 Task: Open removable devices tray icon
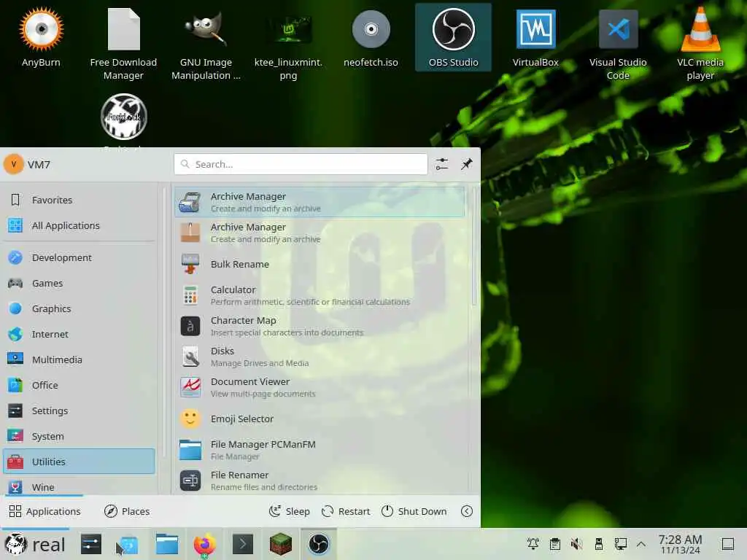599,544
